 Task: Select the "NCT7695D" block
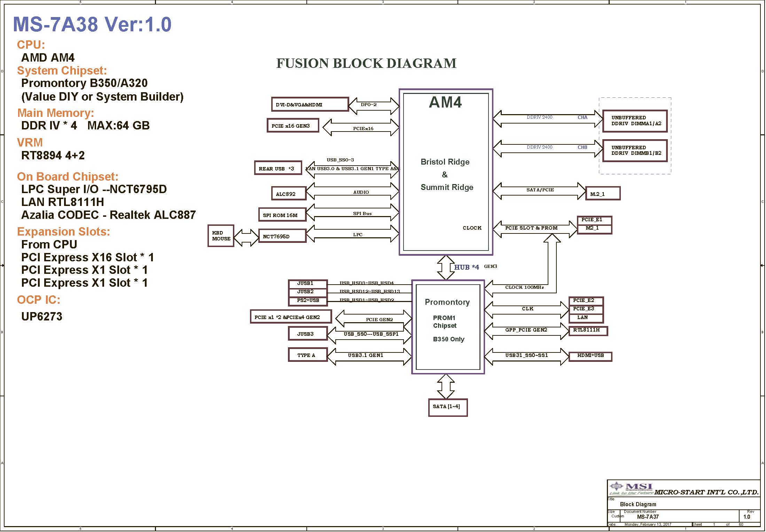282,236
